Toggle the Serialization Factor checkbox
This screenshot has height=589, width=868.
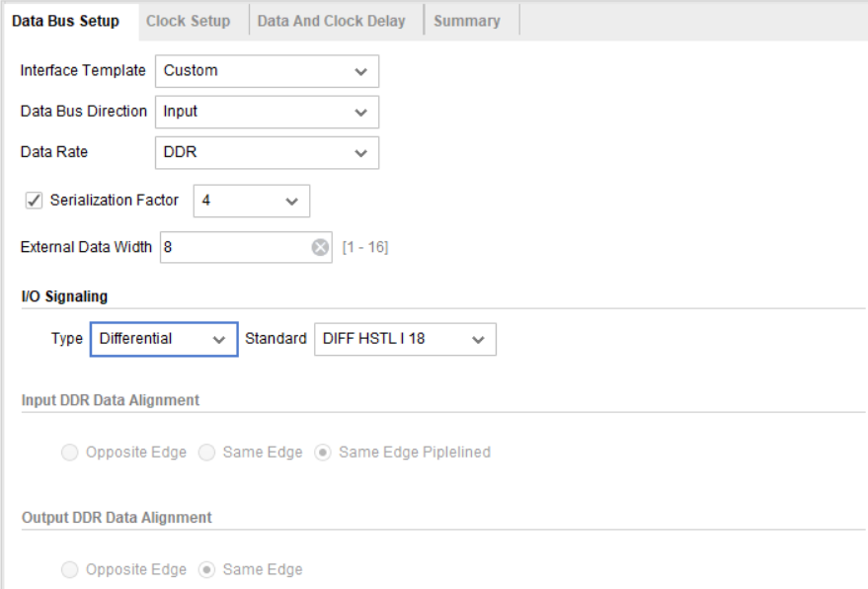34,200
